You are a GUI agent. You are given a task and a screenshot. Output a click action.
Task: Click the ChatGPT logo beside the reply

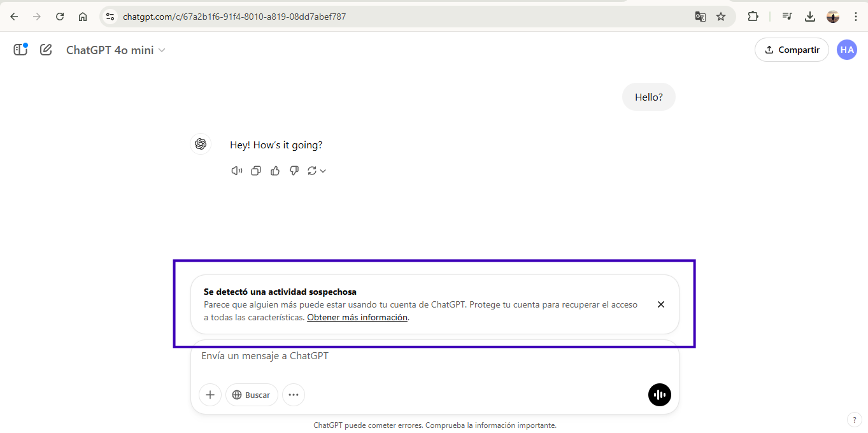point(201,144)
